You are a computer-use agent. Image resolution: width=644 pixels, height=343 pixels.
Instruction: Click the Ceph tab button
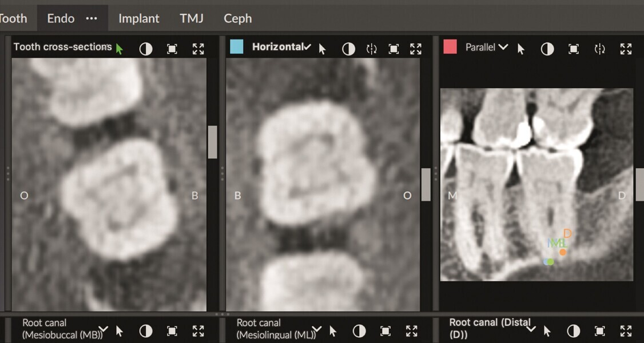[x=237, y=18]
